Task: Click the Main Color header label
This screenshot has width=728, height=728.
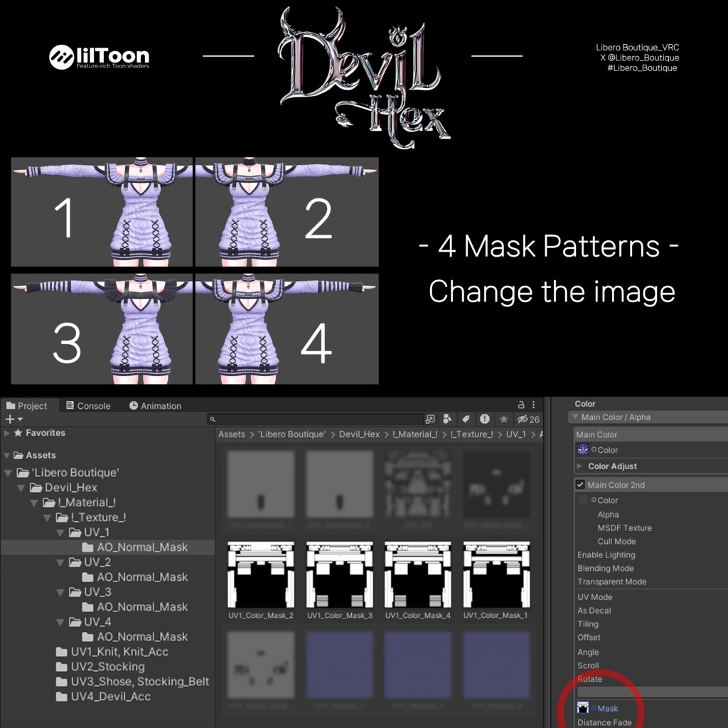Action: pos(596,434)
